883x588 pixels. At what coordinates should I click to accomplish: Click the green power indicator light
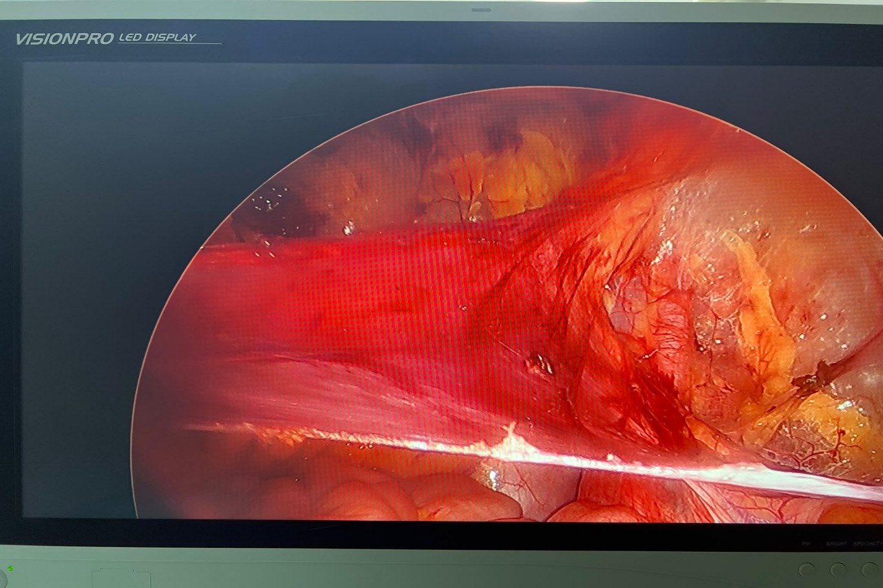10,569
